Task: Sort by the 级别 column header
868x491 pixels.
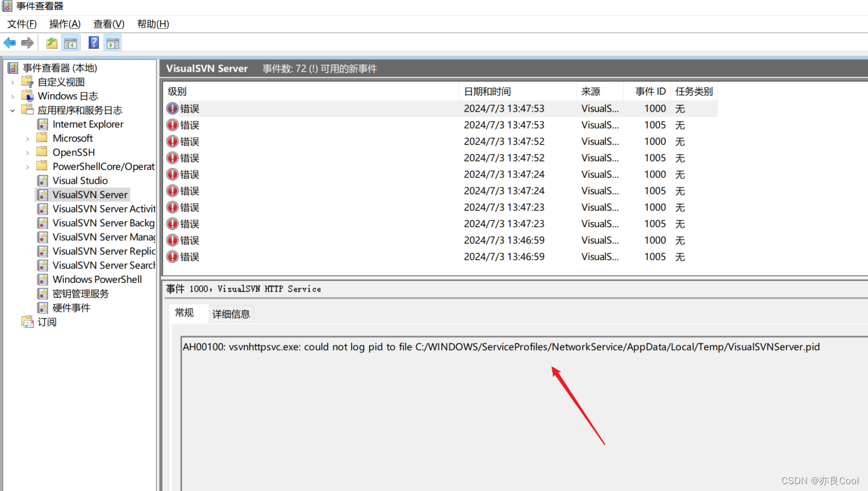Action: (x=311, y=92)
